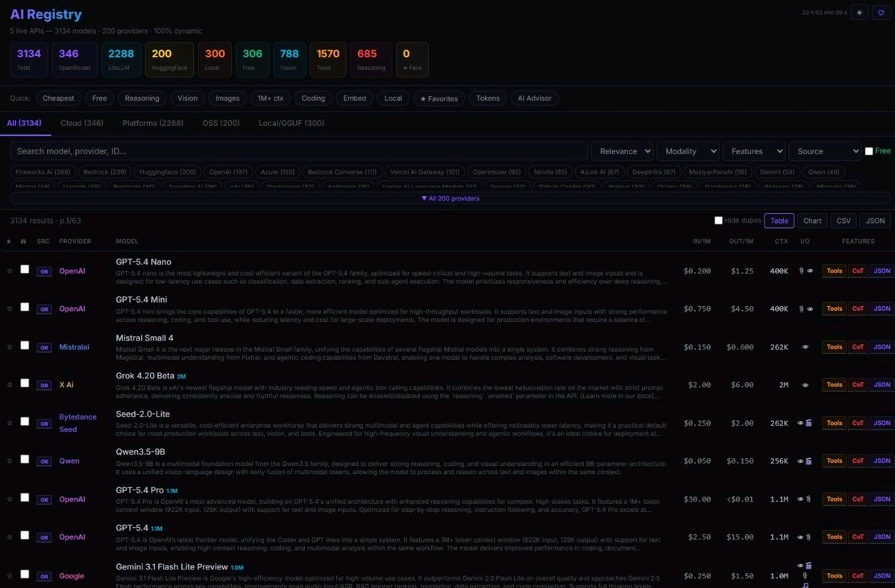This screenshot has height=588, width=895.
Task: Click the Tools badge on GPT-5.4 Mini row
Action: [x=834, y=309]
